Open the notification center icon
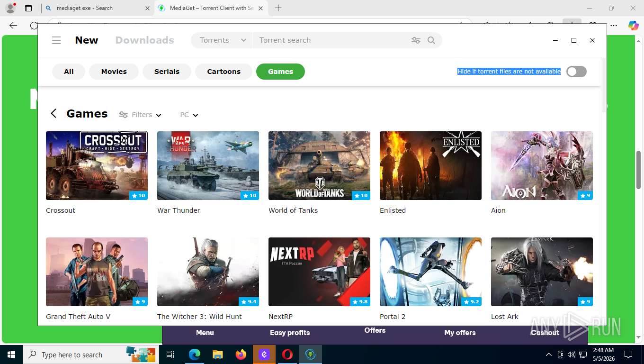Viewport: 644px width, 364px height. pyautogui.click(x=628, y=355)
